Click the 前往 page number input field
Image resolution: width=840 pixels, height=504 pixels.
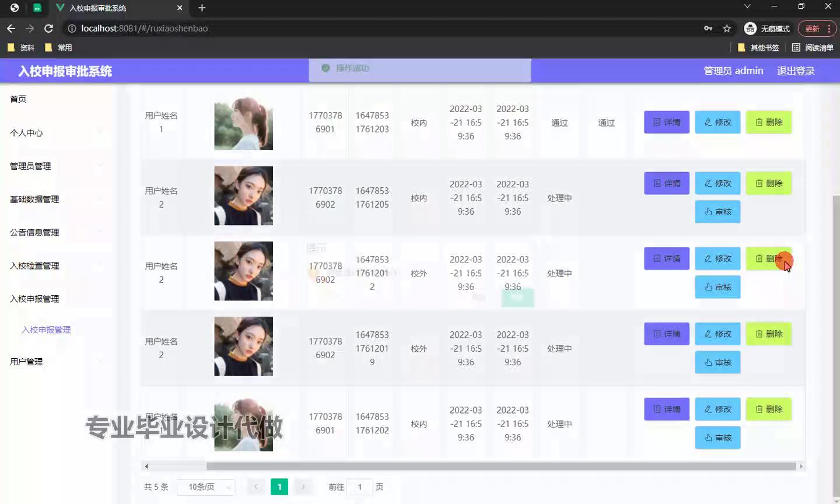click(360, 487)
